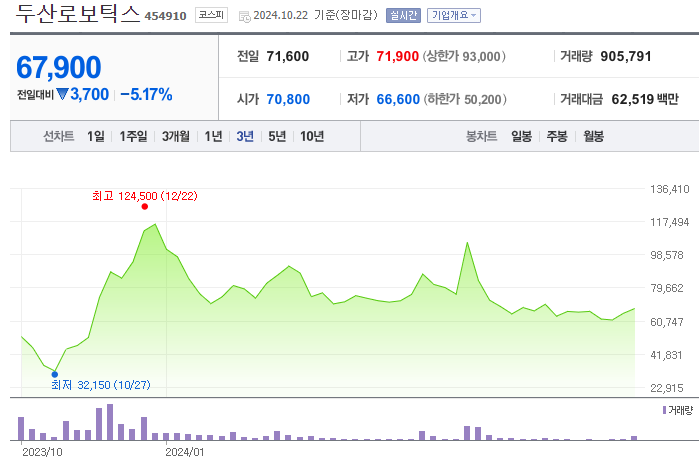
Task: Open the 기업개요 dropdown
Action: (x=453, y=16)
